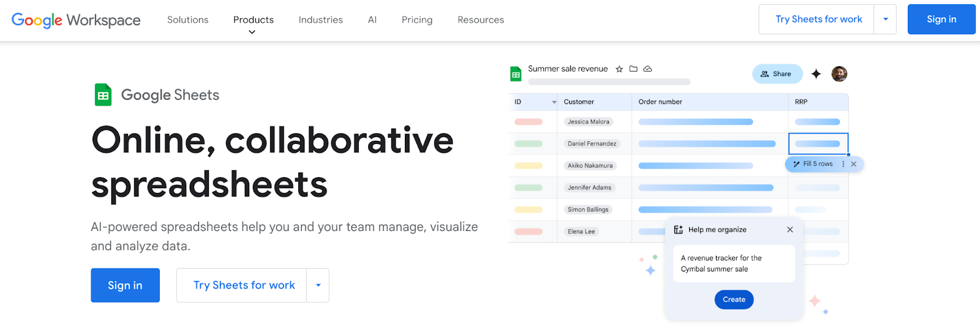Image resolution: width=980 pixels, height=332 pixels.
Task: Click the Daniel Fernandez customer chip
Action: [x=592, y=144]
